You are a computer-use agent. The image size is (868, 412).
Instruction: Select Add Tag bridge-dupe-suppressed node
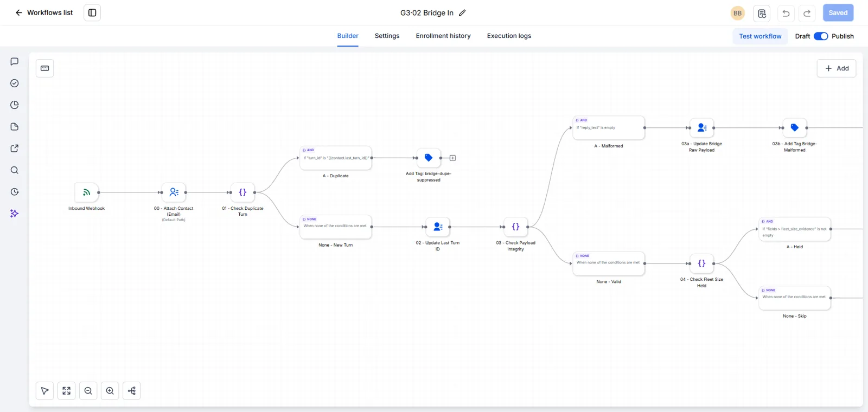(429, 158)
